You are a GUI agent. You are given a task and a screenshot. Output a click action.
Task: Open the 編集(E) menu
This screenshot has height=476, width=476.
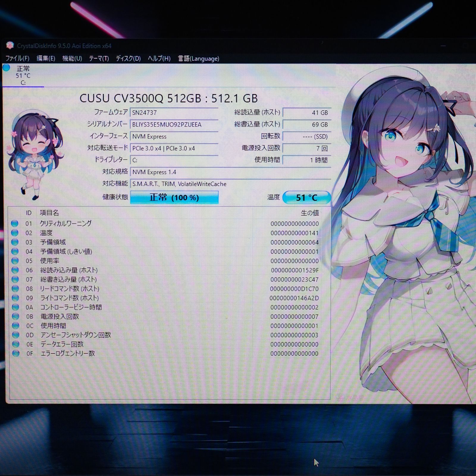[x=46, y=58]
